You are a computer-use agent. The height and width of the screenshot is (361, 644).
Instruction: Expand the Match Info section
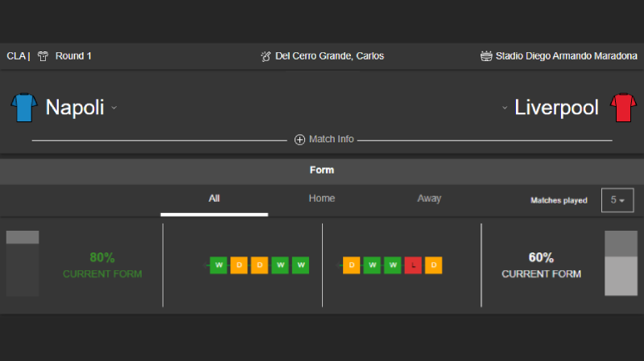click(x=324, y=139)
